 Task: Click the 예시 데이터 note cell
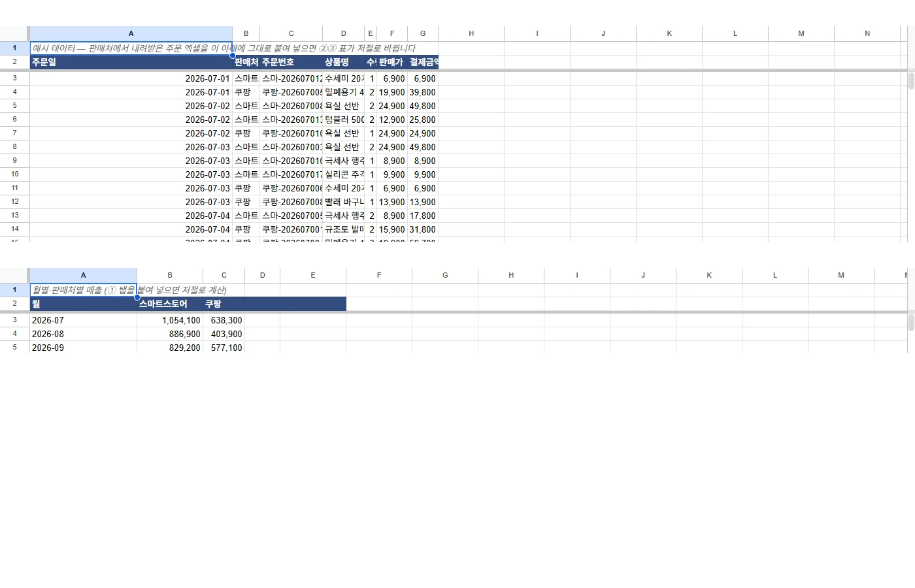[131, 48]
